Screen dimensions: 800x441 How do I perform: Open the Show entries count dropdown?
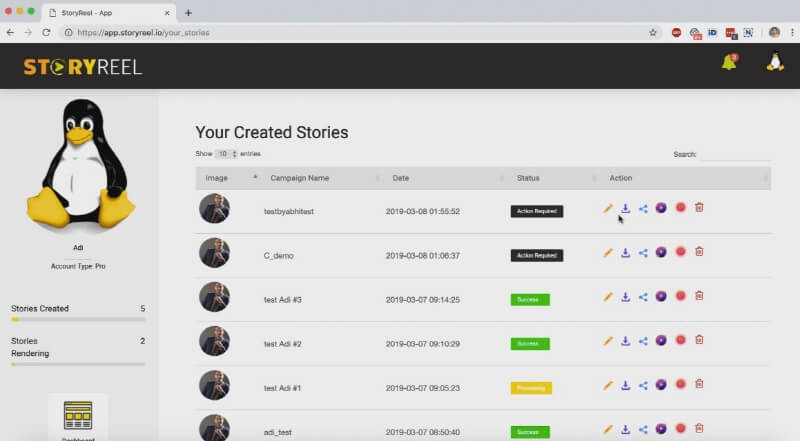click(x=226, y=154)
